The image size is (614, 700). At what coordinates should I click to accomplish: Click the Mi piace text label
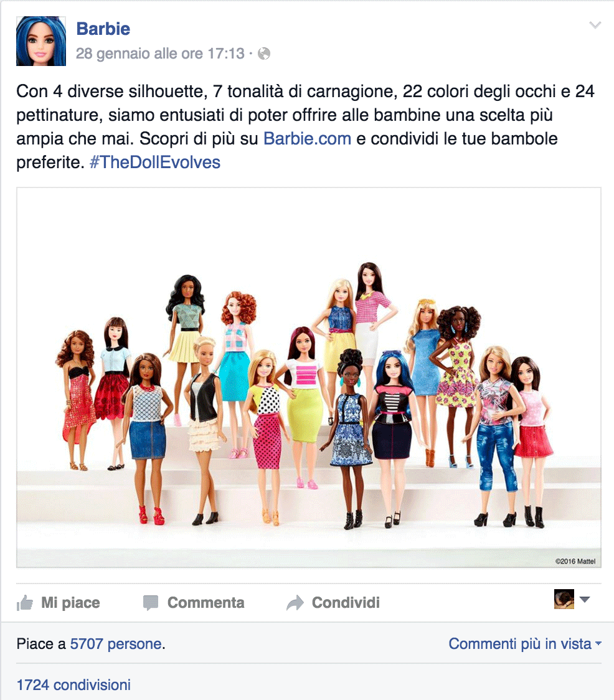pyautogui.click(x=70, y=603)
